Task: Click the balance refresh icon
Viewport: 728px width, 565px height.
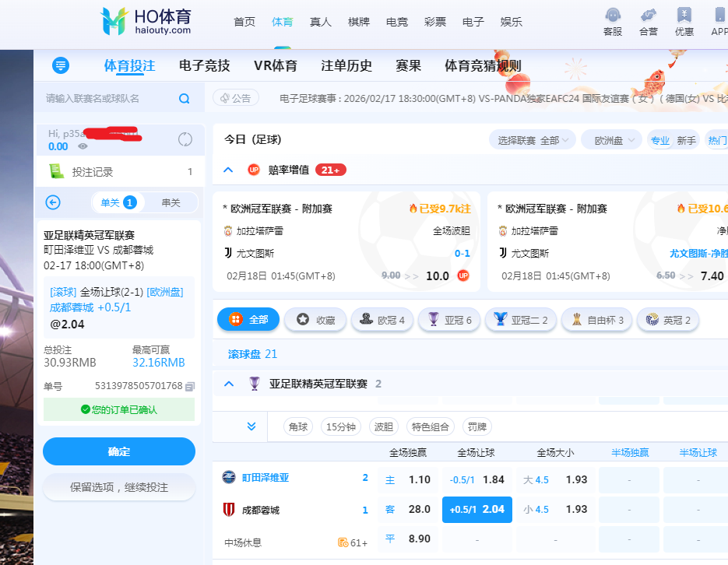Action: tap(185, 139)
